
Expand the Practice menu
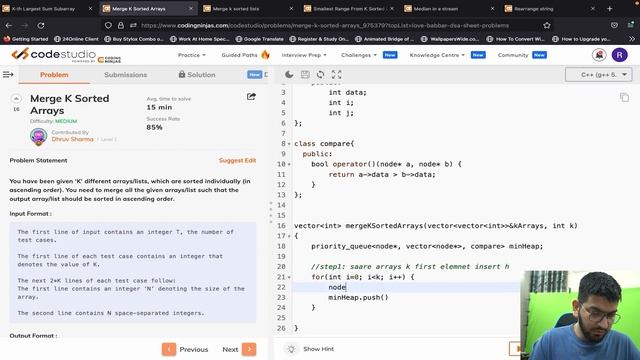click(x=191, y=55)
